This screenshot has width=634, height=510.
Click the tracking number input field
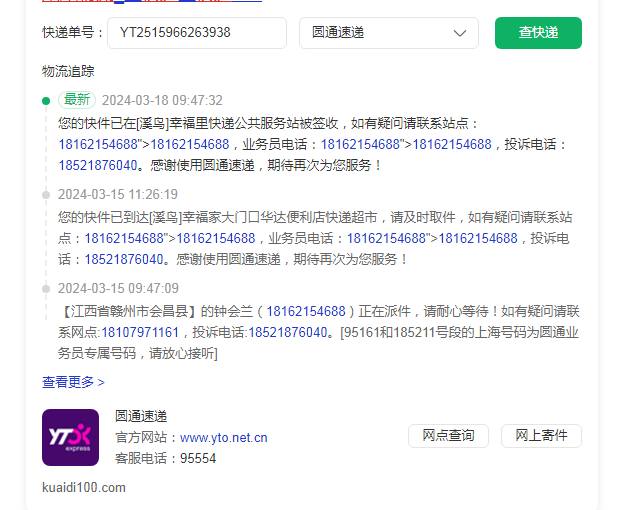[x=197, y=33]
